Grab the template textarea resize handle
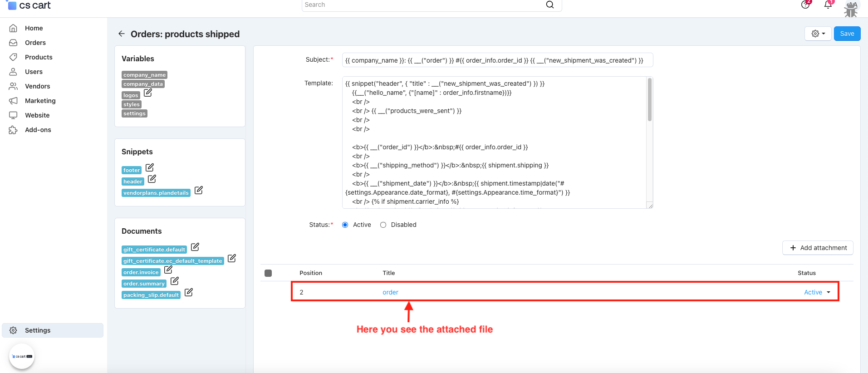868x373 pixels. pyautogui.click(x=650, y=206)
